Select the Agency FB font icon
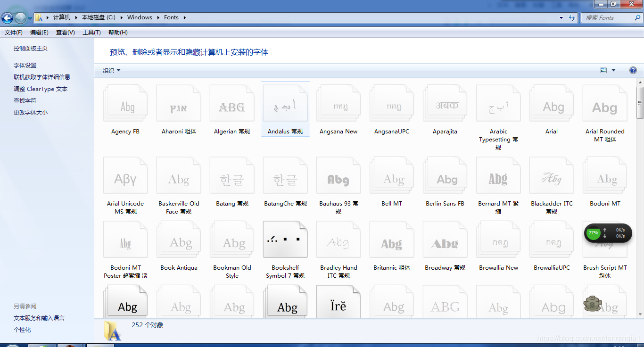Viewport: 644px width, 347px height. 125,104
